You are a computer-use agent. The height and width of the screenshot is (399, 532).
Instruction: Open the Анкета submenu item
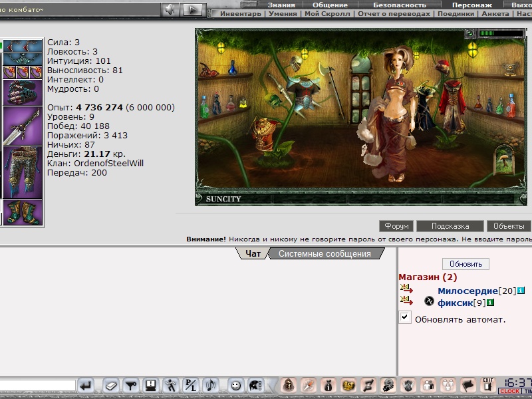[495, 13]
